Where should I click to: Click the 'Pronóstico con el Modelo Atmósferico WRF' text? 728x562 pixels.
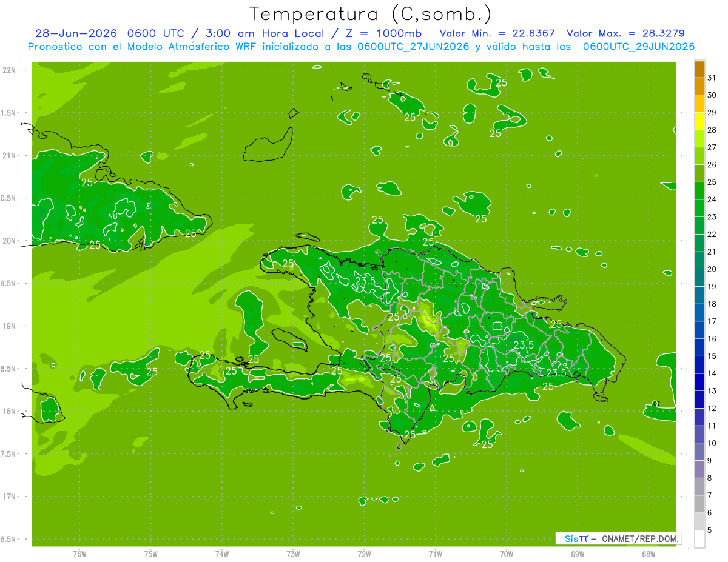(144, 47)
